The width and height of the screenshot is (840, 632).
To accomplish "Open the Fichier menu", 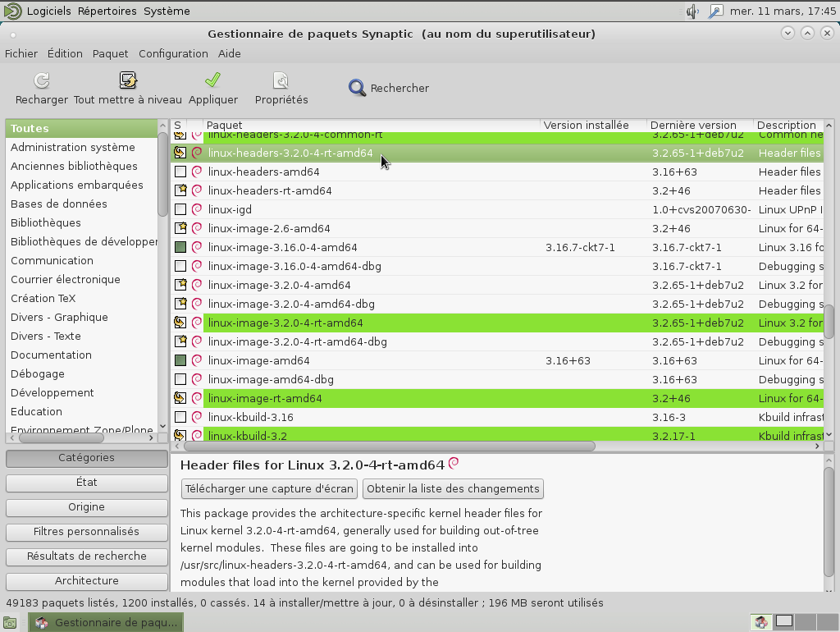I will click(x=21, y=53).
